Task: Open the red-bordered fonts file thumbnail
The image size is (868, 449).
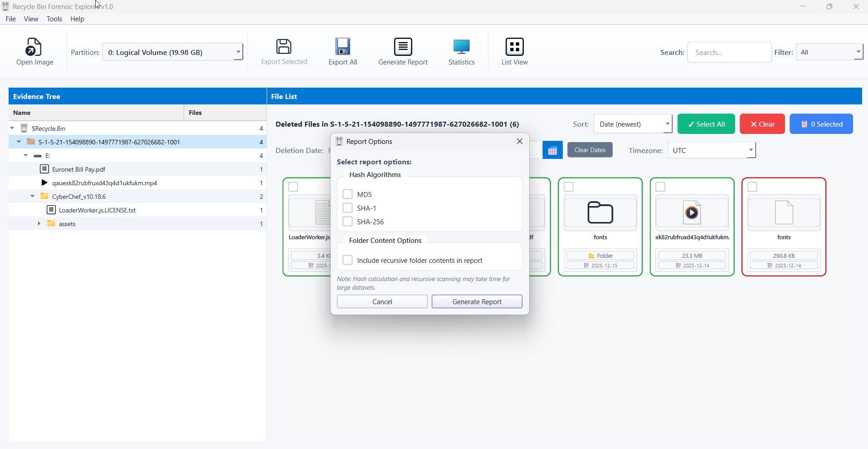Action: [x=784, y=212]
